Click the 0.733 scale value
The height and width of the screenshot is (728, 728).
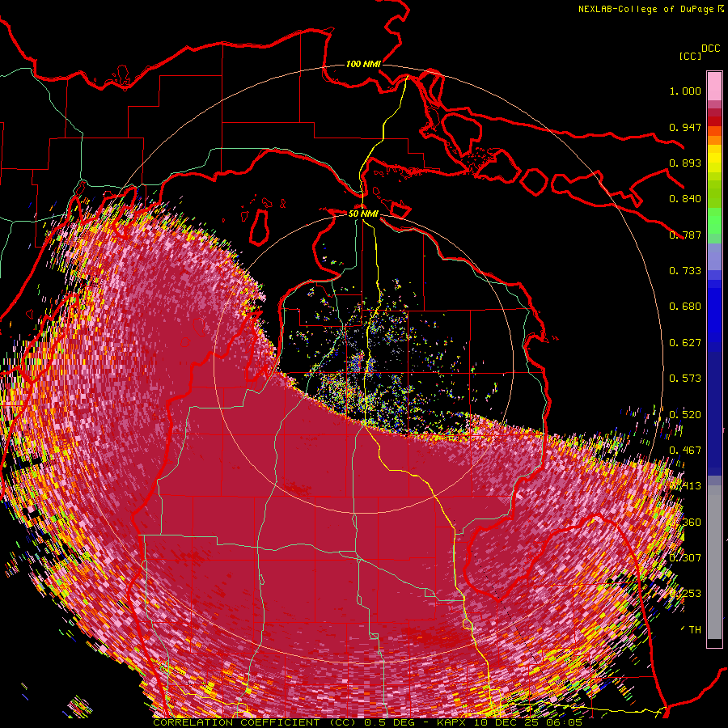tap(685, 271)
